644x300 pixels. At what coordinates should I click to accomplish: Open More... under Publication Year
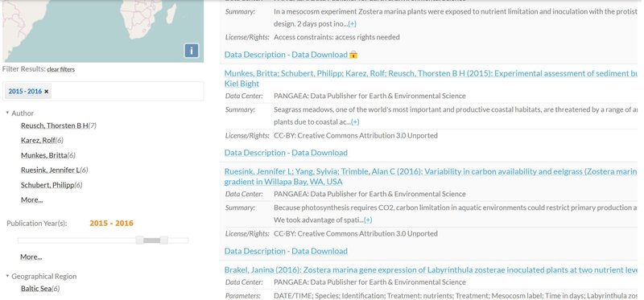31,257
